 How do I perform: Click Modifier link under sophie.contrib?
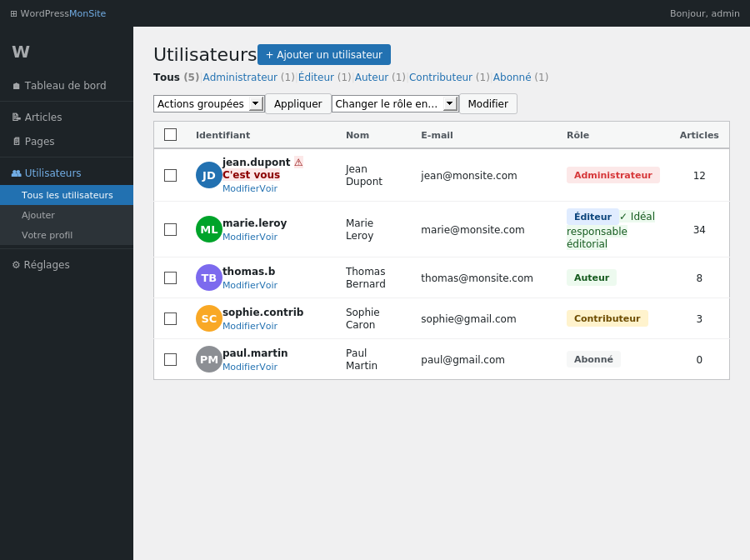(241, 326)
